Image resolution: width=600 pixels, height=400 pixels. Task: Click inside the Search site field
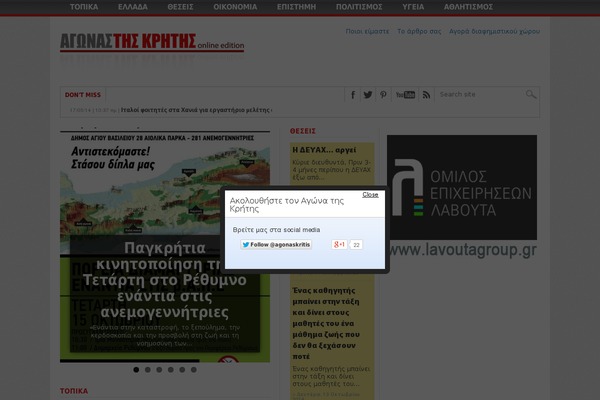[481, 94]
